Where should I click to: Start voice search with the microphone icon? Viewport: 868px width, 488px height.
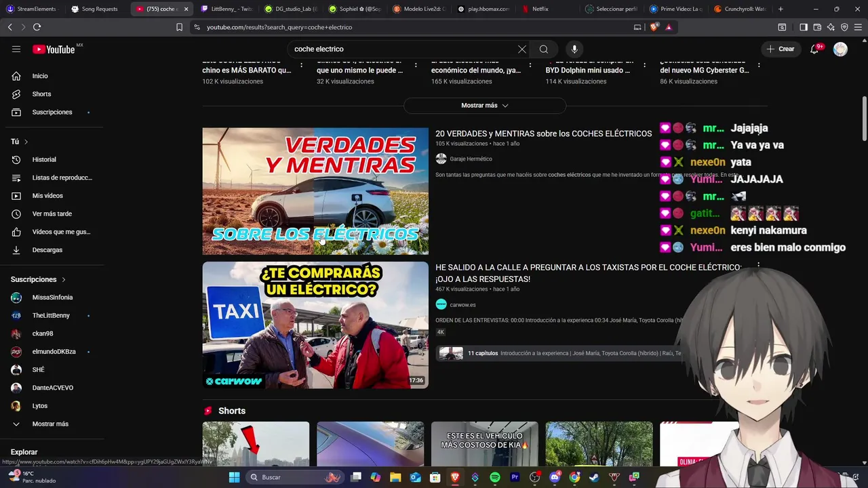click(x=574, y=49)
